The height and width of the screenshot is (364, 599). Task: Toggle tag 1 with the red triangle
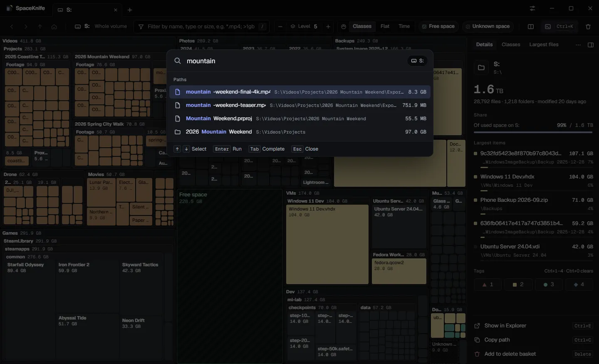pyautogui.click(x=488, y=285)
